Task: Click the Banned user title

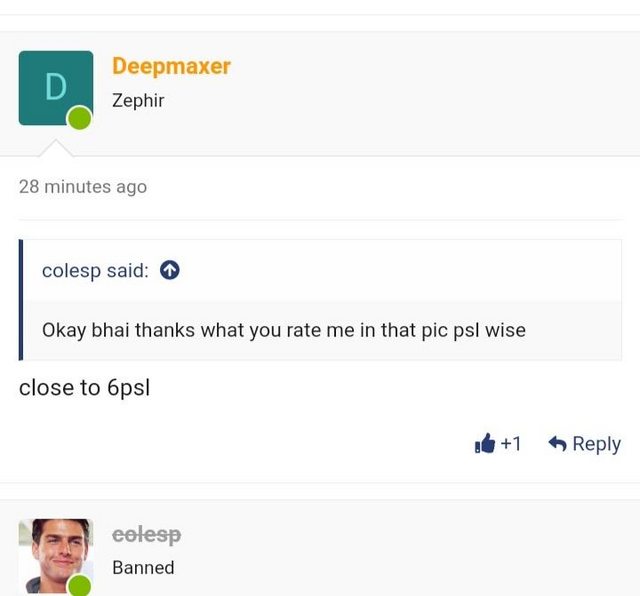Action: point(143,568)
